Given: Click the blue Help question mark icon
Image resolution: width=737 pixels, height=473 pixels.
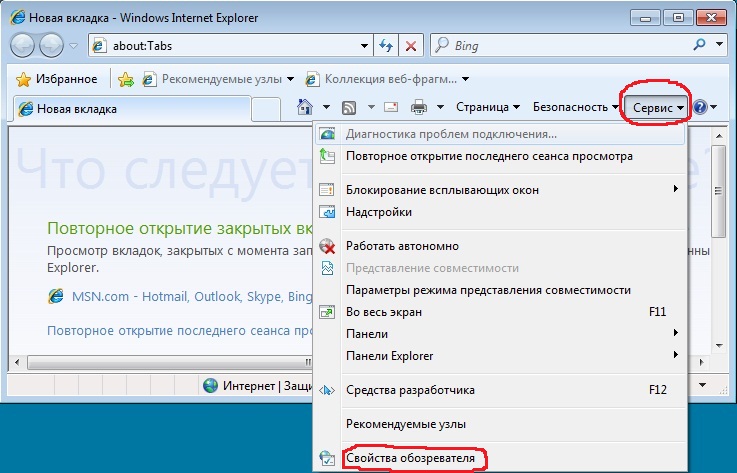Looking at the screenshot, I should [700, 107].
